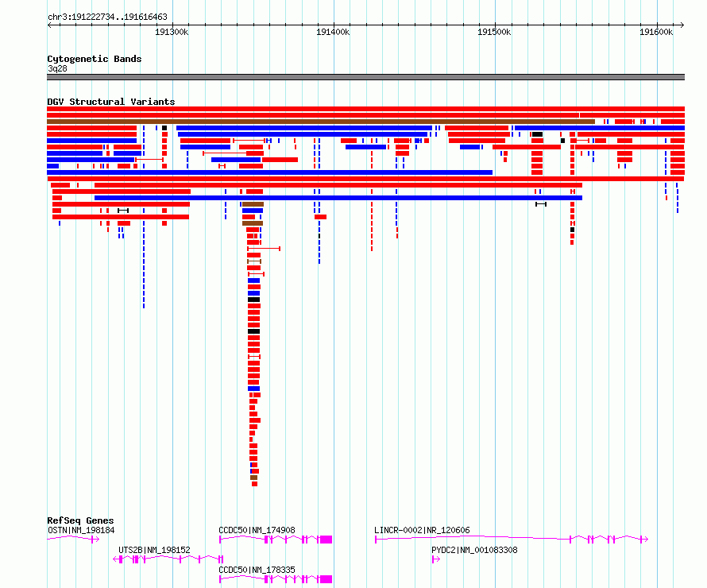
Task: Click the right arrowhead of the ruler
Action: click(682, 25)
